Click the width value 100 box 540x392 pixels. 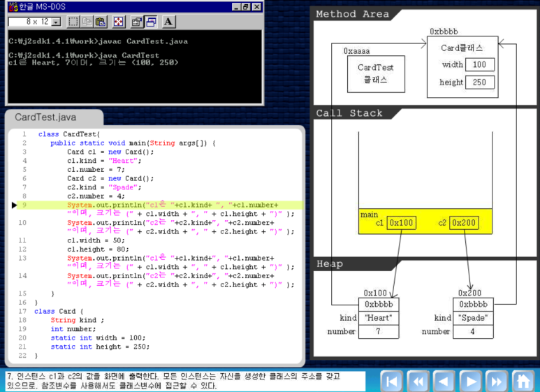[480, 64]
